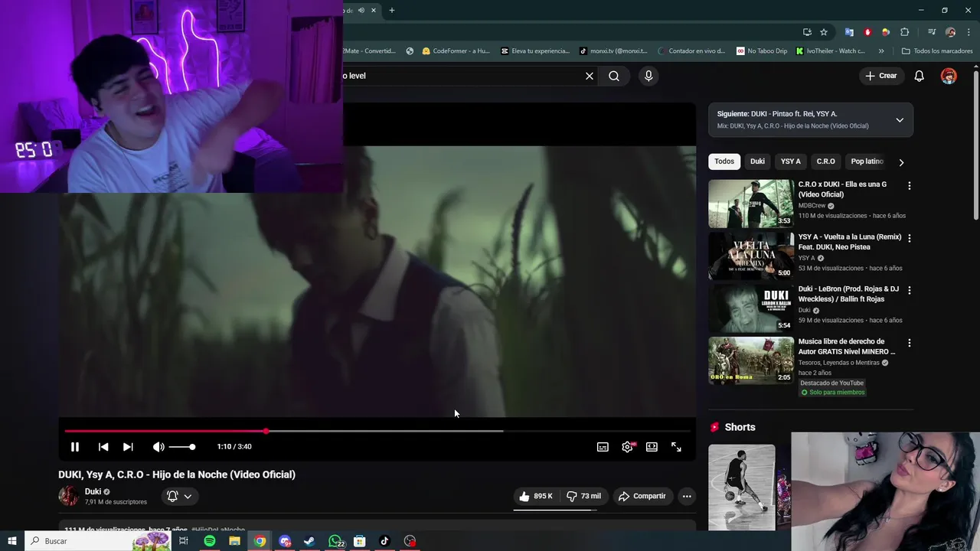Screen dimensions: 980x551
Task: Click the install app icon in address bar
Action: [x=807, y=32]
